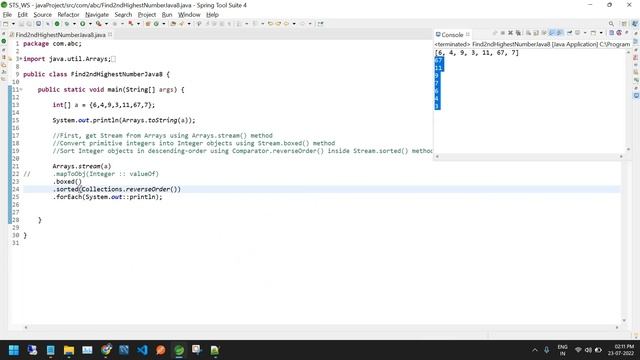
Task: Click the Save All toolbar icon
Action: click(x=29, y=24)
